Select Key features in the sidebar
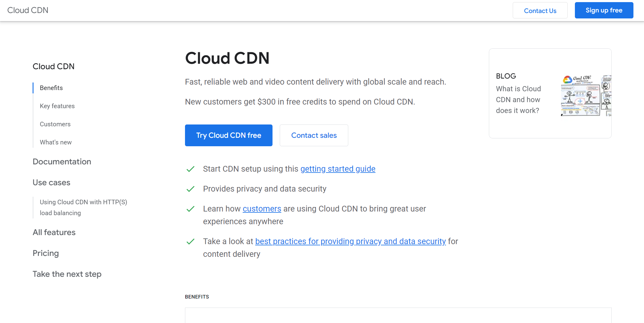644x323 pixels. [57, 106]
